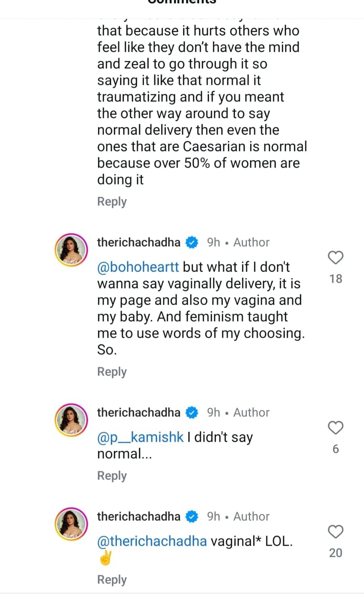The height and width of the screenshot is (604, 364).
Task: Reply to the Caesarian delivery comment
Action: coord(112,202)
